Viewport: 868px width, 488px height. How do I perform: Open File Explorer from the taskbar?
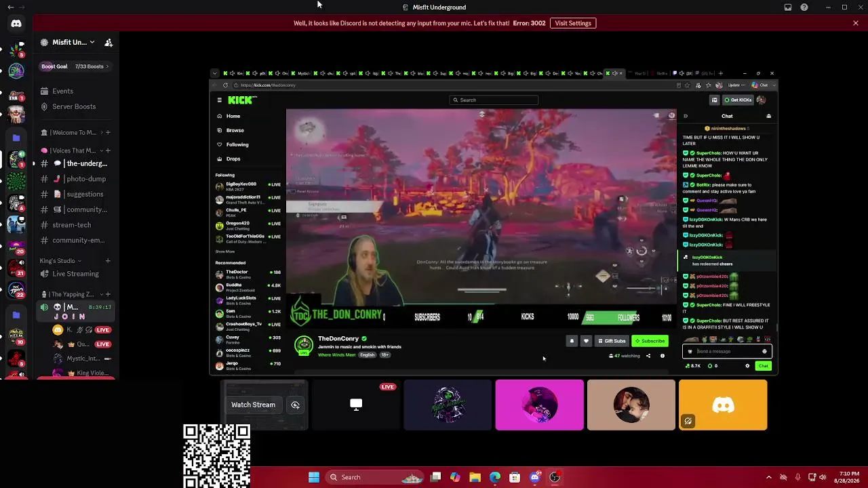(x=475, y=477)
